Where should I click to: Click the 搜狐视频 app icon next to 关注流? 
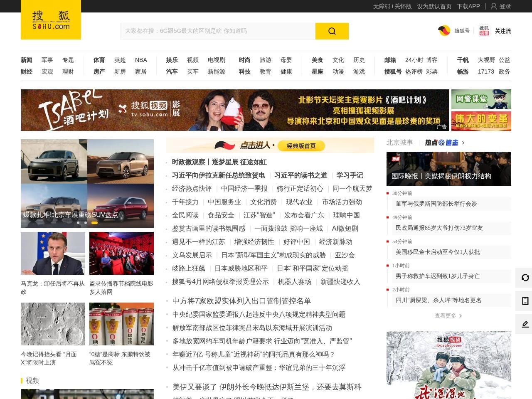[x=483, y=31]
